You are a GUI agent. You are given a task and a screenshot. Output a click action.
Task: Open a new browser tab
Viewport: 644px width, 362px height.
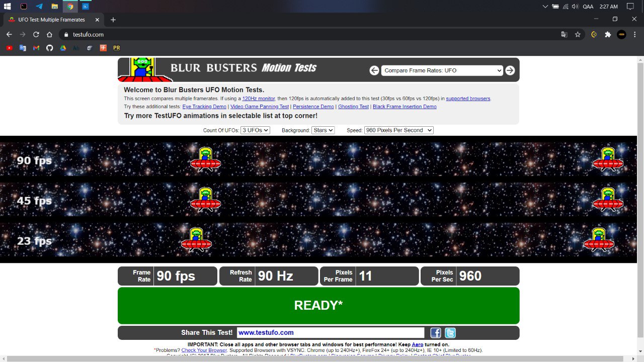pyautogui.click(x=113, y=20)
